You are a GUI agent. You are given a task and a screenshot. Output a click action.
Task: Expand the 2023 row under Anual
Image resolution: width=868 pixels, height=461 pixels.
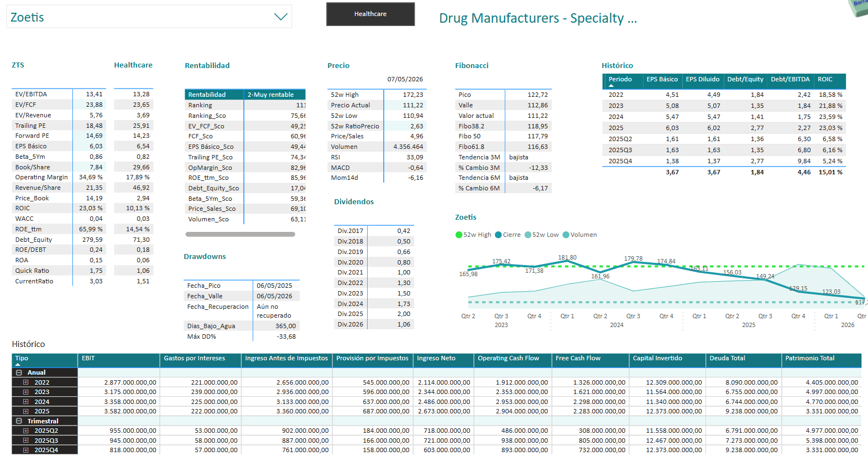coord(25,392)
